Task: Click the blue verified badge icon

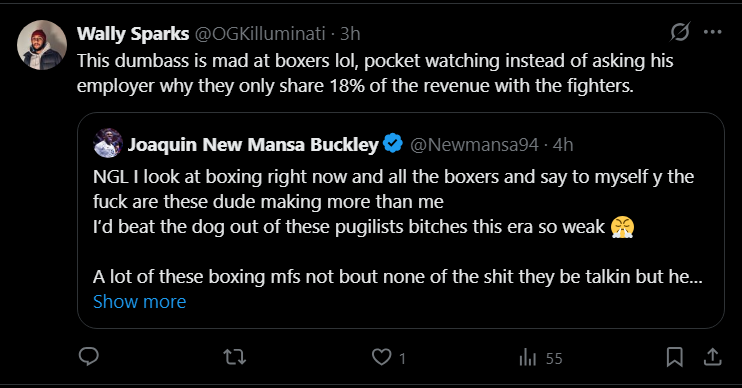Action: 393,143
